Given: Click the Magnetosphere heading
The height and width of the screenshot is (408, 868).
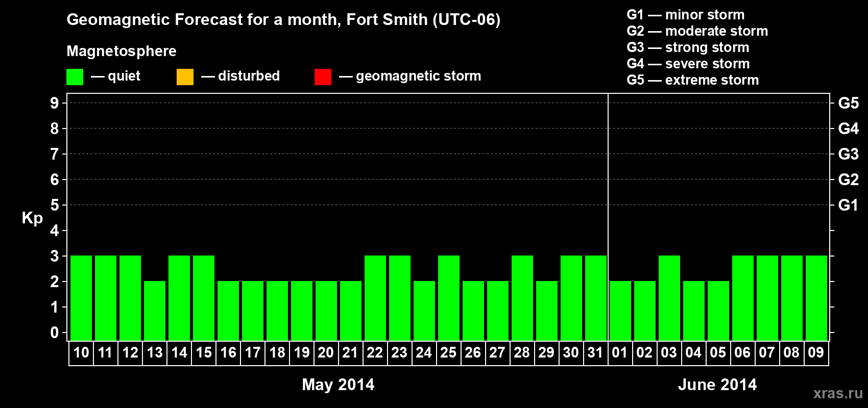Looking at the screenshot, I should [x=122, y=51].
